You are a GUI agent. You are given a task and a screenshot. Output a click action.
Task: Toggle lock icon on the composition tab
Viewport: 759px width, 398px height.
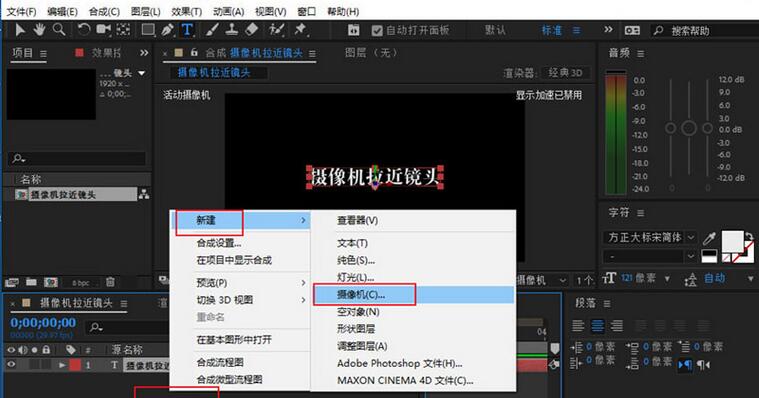194,52
